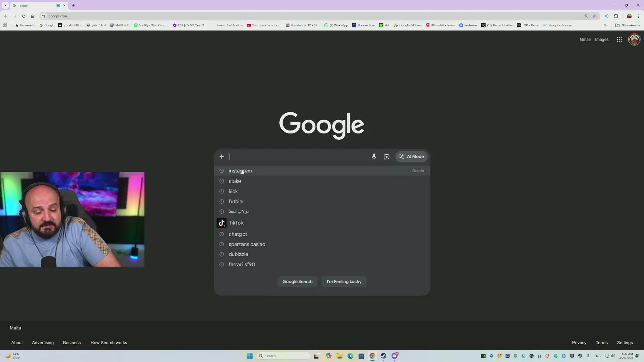Select the instagram suggestion
Image resolution: width=644 pixels, height=362 pixels.
[x=322, y=171]
